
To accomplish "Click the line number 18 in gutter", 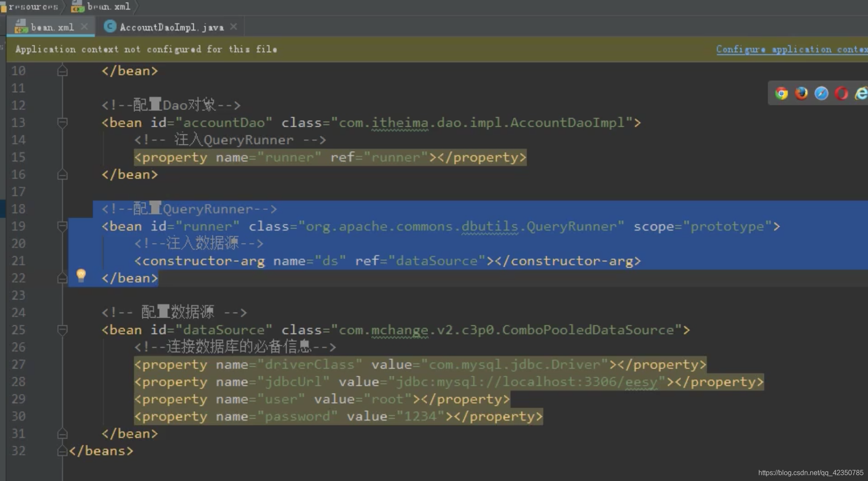I will 18,209.
